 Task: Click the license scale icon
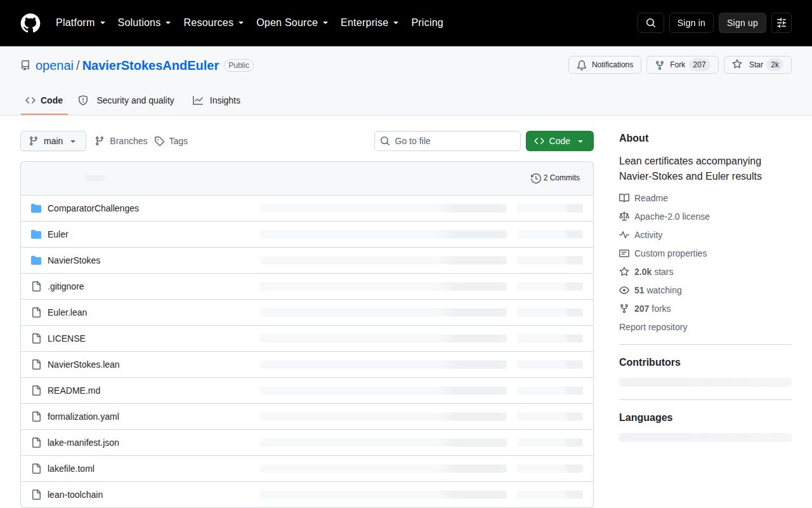pyautogui.click(x=624, y=217)
